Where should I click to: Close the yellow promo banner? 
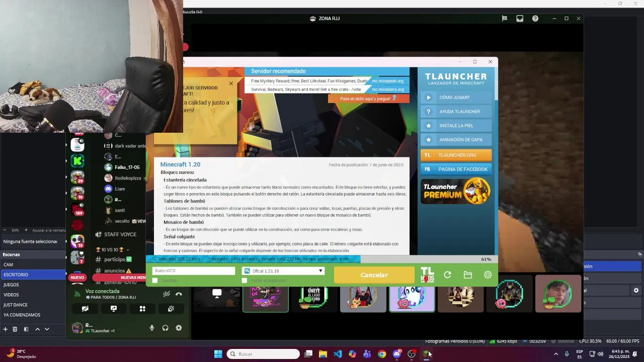coord(231,83)
